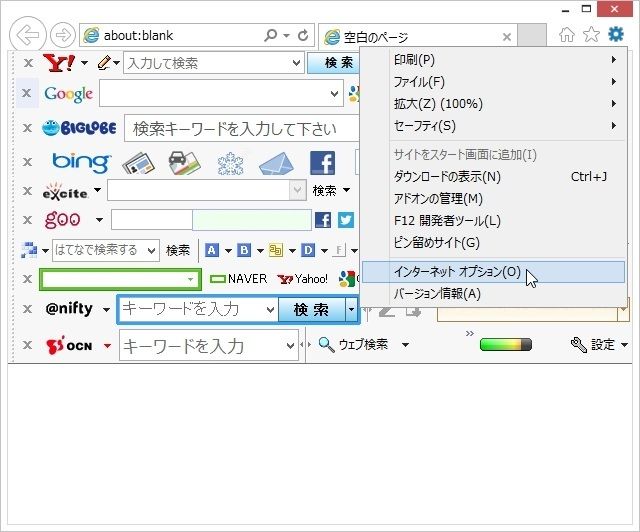Open the Bing bar car map icon
The width and height of the screenshot is (640, 532).
184,163
